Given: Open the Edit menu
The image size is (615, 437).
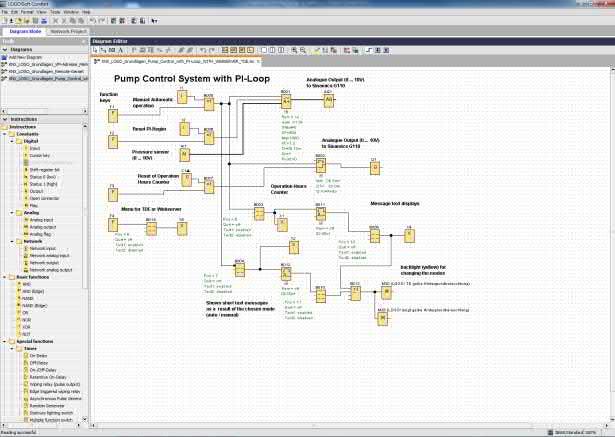Looking at the screenshot, I should click(15, 12).
